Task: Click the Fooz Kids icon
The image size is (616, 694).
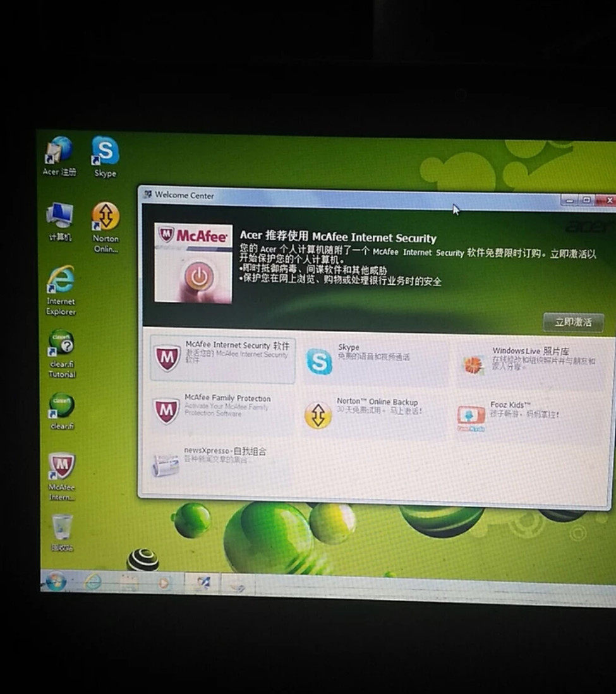Action: coord(471,418)
